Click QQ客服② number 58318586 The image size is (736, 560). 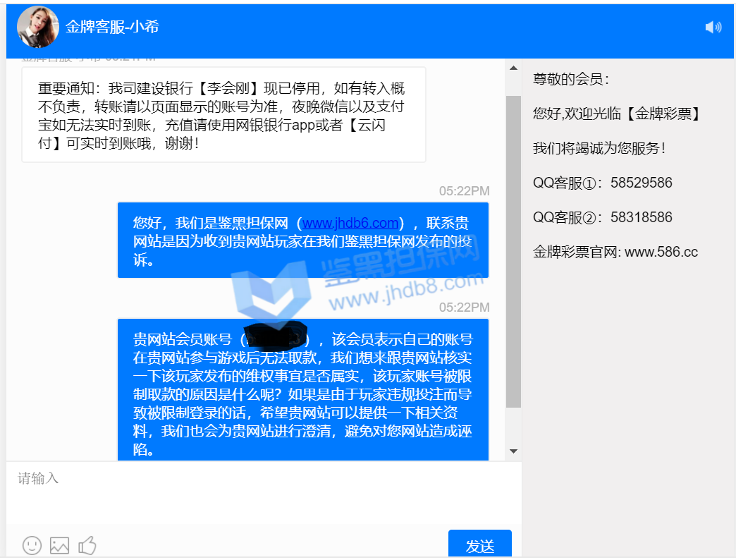click(x=641, y=217)
